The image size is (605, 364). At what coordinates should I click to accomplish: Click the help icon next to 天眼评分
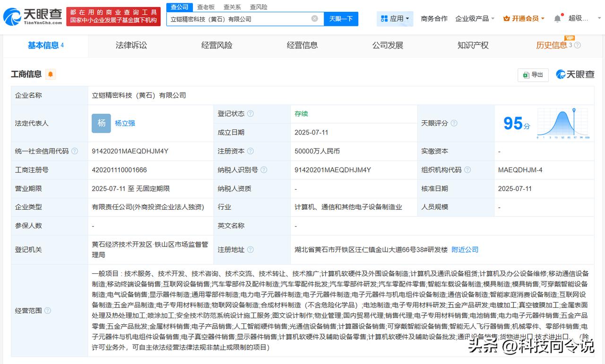pyautogui.click(x=454, y=123)
